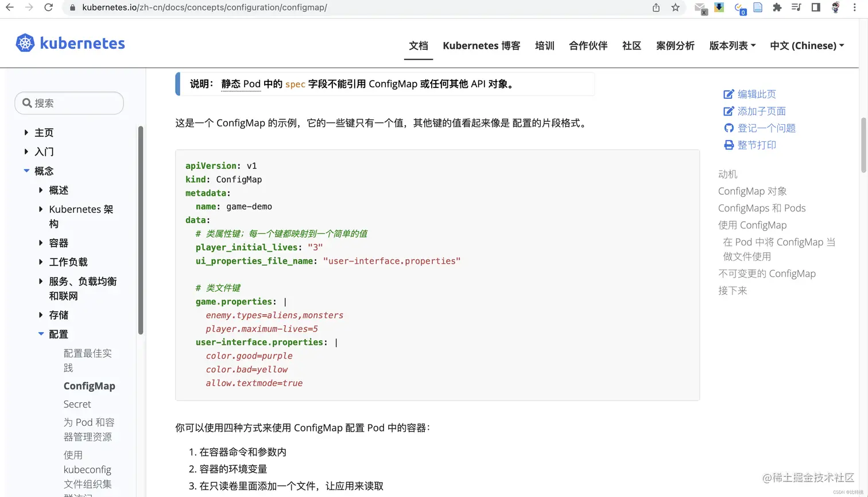Image resolution: width=868 pixels, height=497 pixels.
Task: Click the user profile avatar icon
Action: (x=836, y=7)
